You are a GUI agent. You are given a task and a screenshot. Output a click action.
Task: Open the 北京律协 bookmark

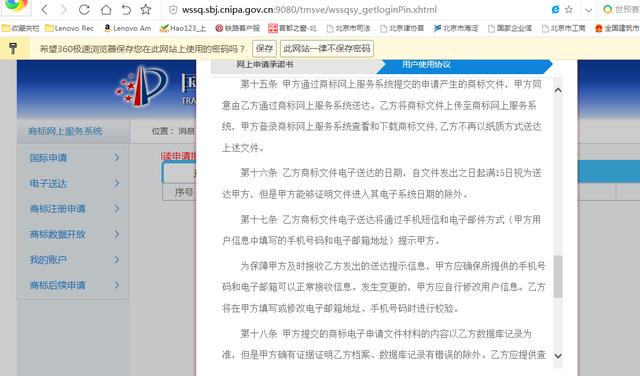(402, 28)
